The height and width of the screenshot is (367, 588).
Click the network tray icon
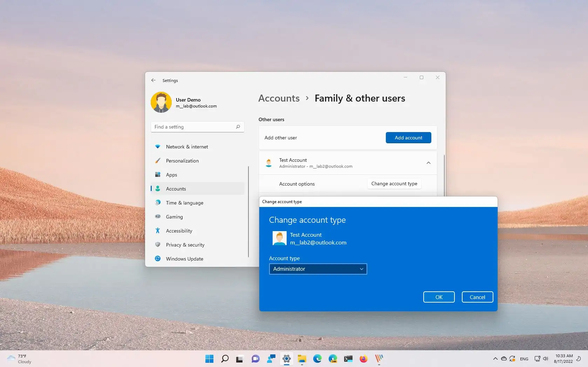(537, 359)
